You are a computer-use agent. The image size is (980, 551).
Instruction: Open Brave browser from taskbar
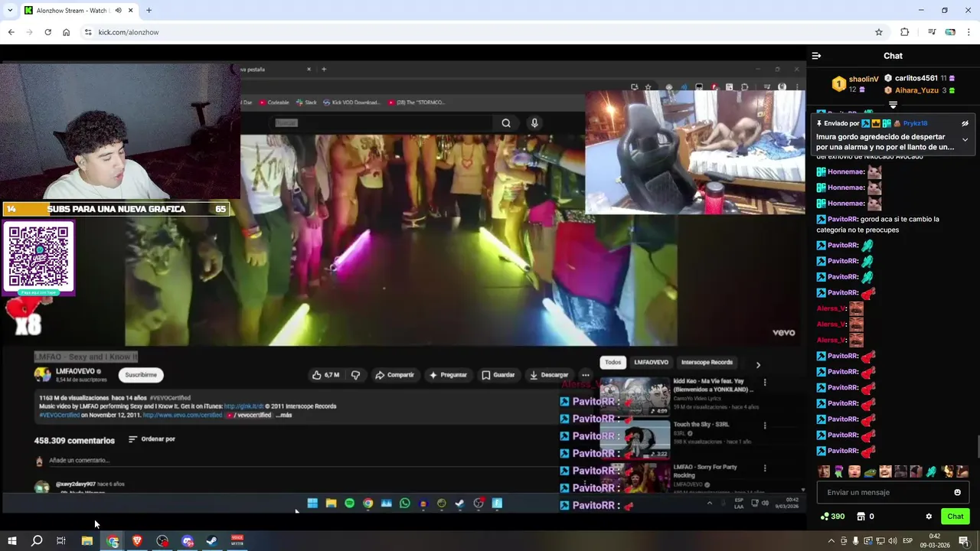click(138, 541)
